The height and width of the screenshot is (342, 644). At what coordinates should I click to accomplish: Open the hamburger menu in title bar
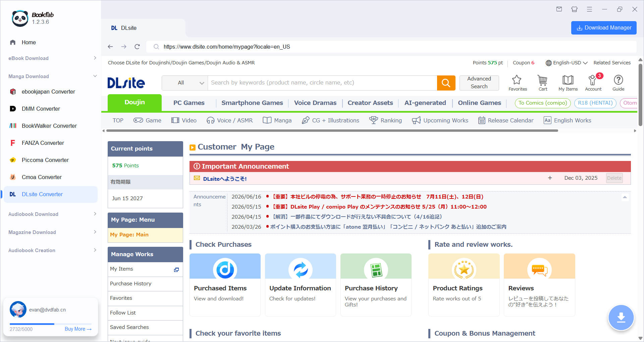(x=589, y=9)
